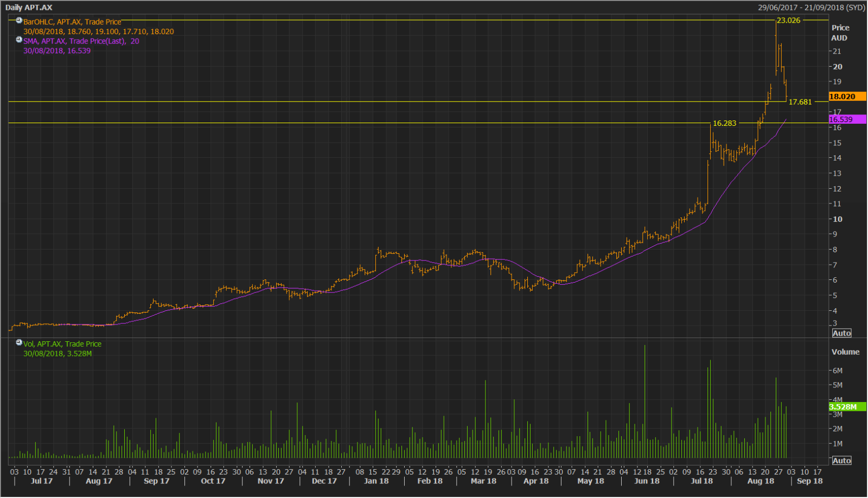The width and height of the screenshot is (868, 498).
Task: Click the 1M tick on volume axis
Action: click(838, 444)
